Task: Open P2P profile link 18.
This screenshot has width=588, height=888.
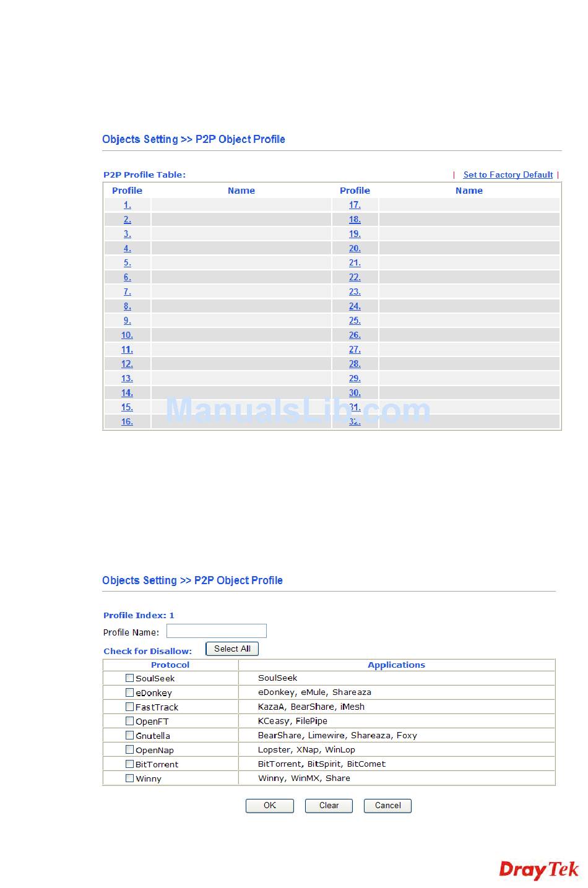Action: (355, 220)
